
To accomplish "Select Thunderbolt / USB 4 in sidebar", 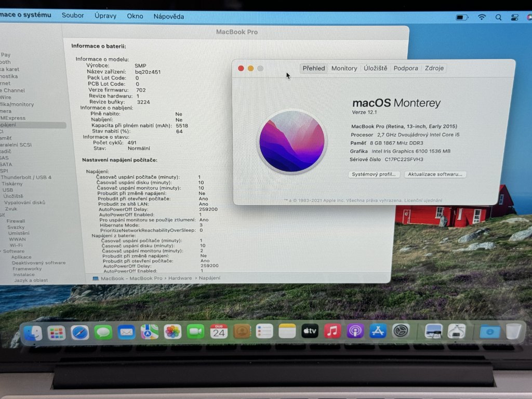I will [x=26, y=177].
